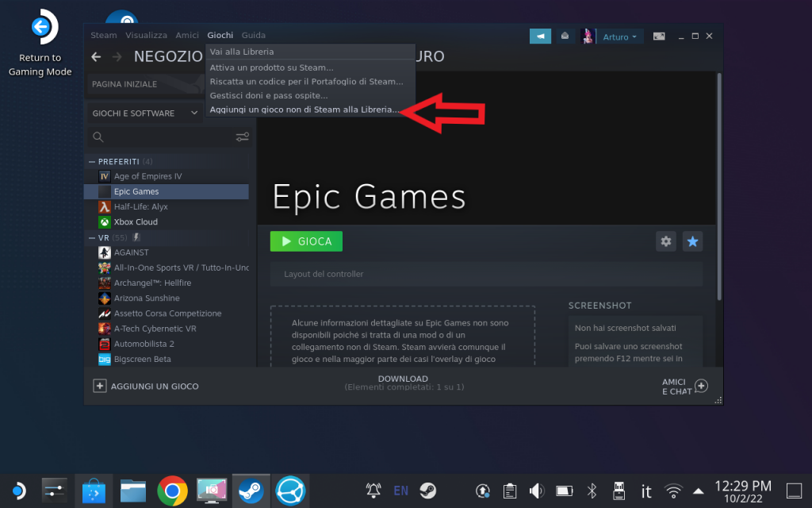Open 'Layout del controller' bar

tap(486, 274)
